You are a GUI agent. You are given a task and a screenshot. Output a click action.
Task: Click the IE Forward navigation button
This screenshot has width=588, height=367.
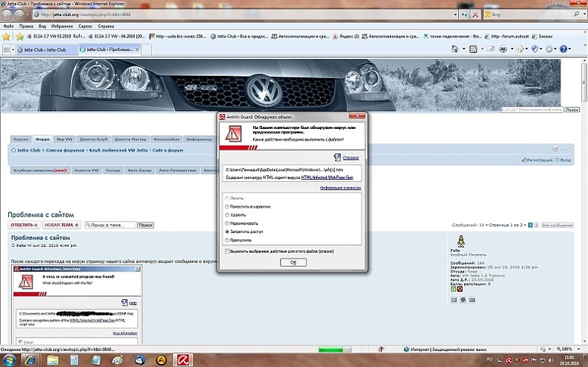(19, 15)
